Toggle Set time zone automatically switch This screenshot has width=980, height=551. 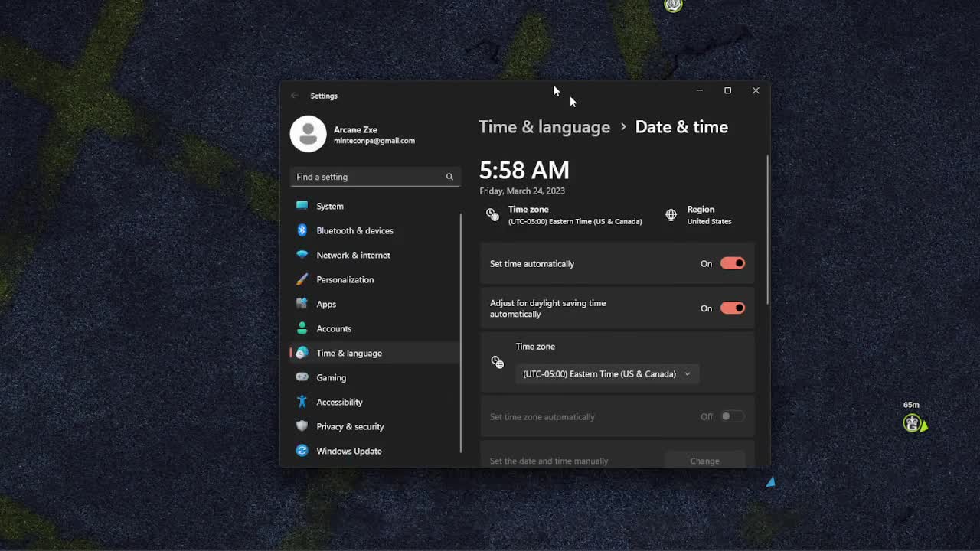[x=732, y=416]
